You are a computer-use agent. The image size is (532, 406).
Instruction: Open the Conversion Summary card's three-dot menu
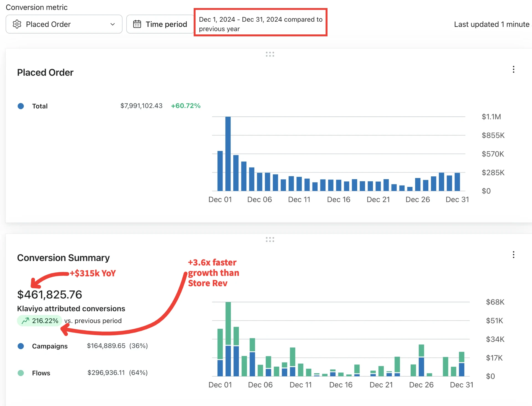click(x=513, y=255)
